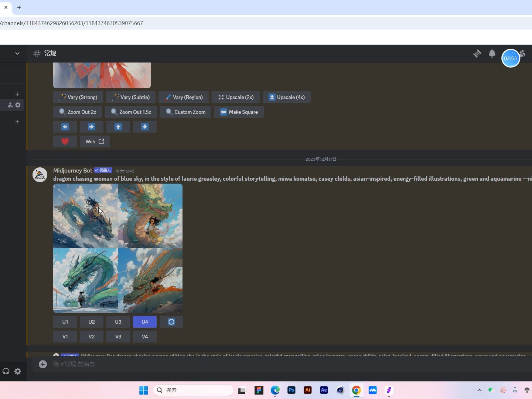Click the first plus icon in the sidebar

pos(17,94)
